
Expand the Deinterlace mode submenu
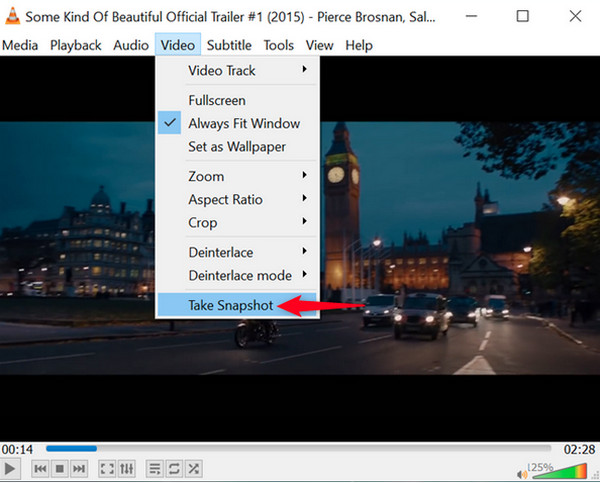(237, 275)
